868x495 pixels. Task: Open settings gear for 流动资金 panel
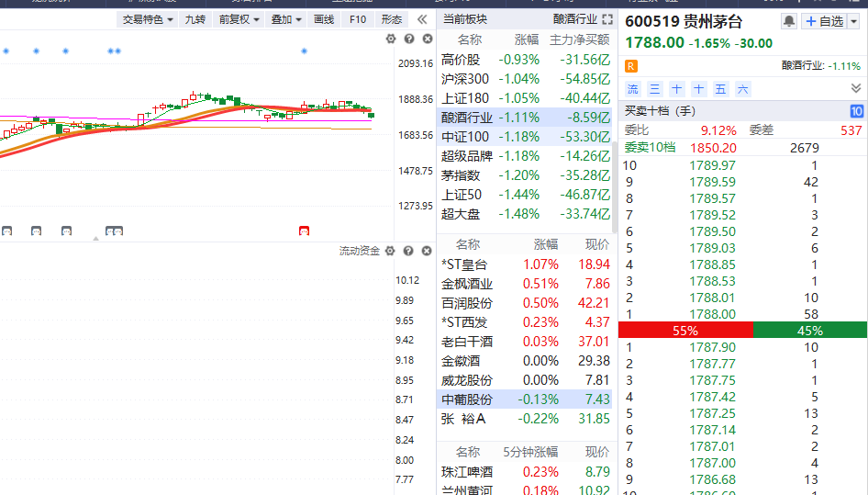(390, 251)
